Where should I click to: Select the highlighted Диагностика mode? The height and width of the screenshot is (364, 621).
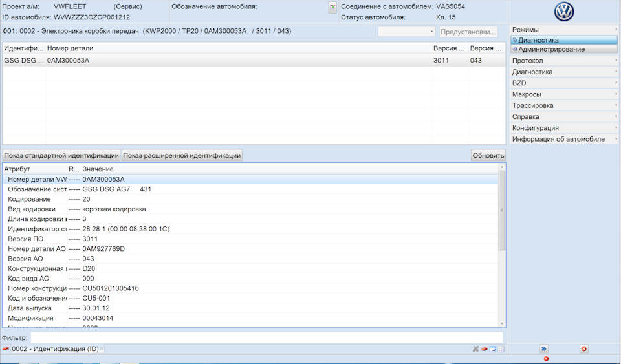coord(564,40)
